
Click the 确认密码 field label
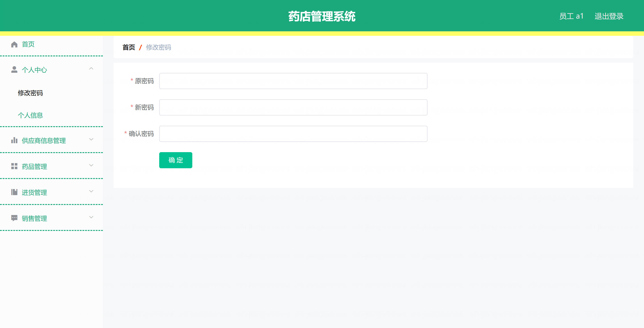click(x=141, y=134)
